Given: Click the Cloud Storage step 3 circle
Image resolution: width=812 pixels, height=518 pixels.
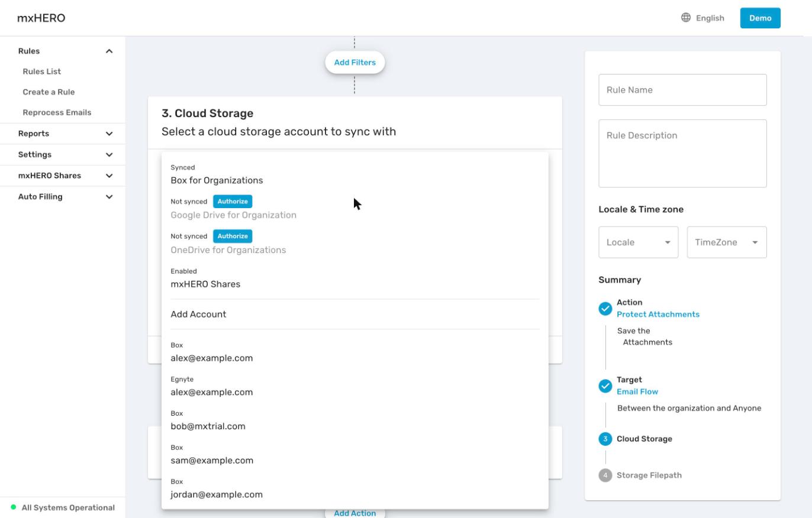Looking at the screenshot, I should point(605,439).
